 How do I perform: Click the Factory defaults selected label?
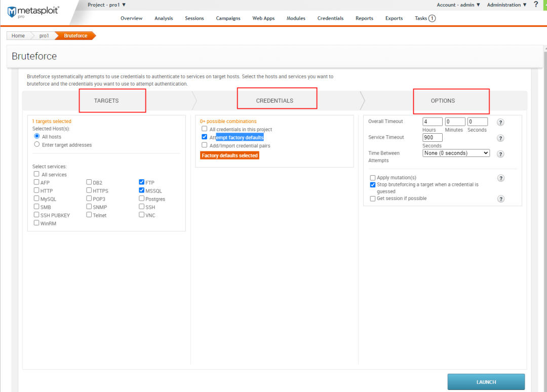[229, 155]
